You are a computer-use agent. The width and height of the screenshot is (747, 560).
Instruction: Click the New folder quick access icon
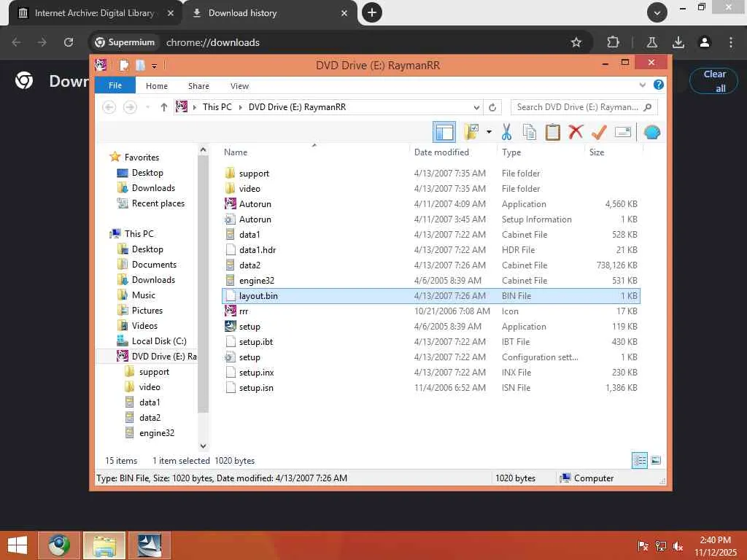140,65
